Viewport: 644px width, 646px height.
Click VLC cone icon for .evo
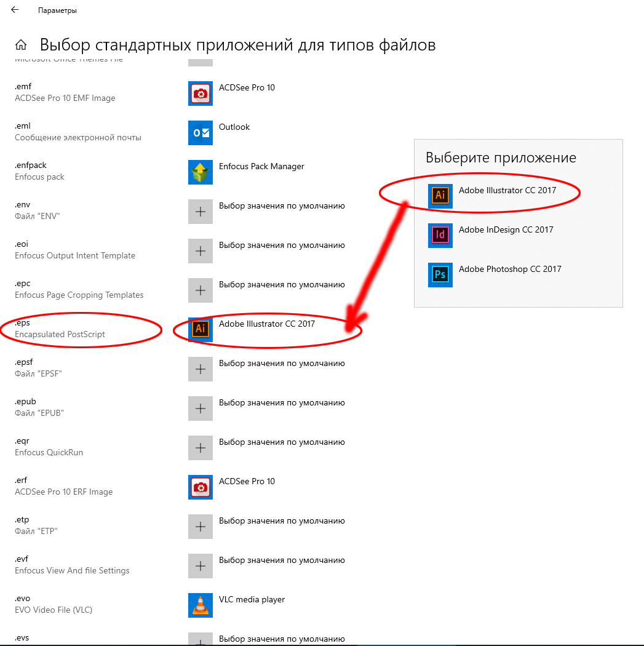pos(201,605)
